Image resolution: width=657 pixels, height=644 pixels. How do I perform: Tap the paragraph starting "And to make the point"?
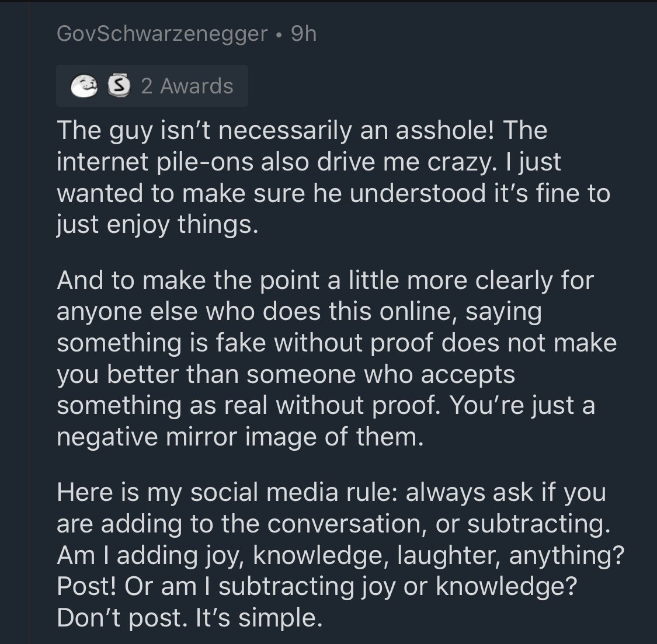tap(337, 358)
